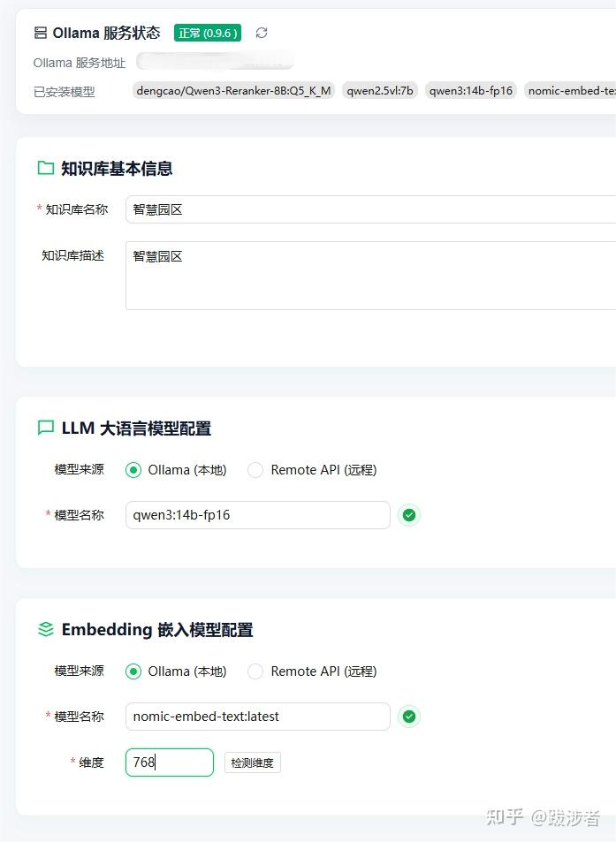This screenshot has height=842, width=616.
Task: Click green checkmark next to nomic-embed-text field
Action: 408,717
